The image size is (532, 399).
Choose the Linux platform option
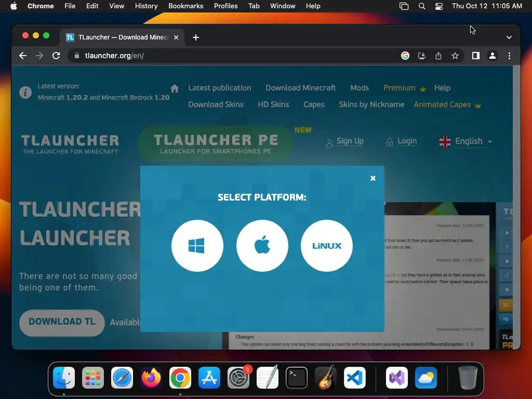pyautogui.click(x=326, y=246)
